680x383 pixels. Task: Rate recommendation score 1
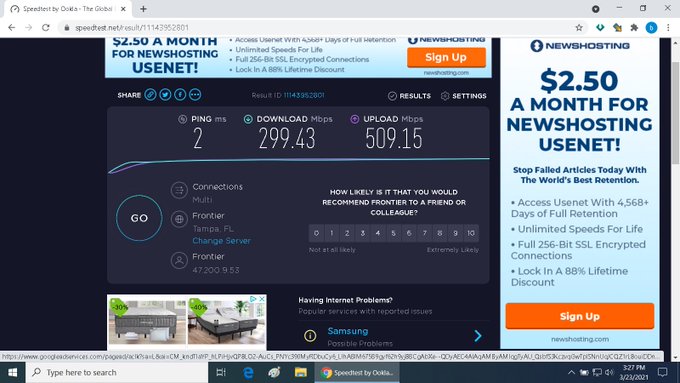[x=332, y=233]
